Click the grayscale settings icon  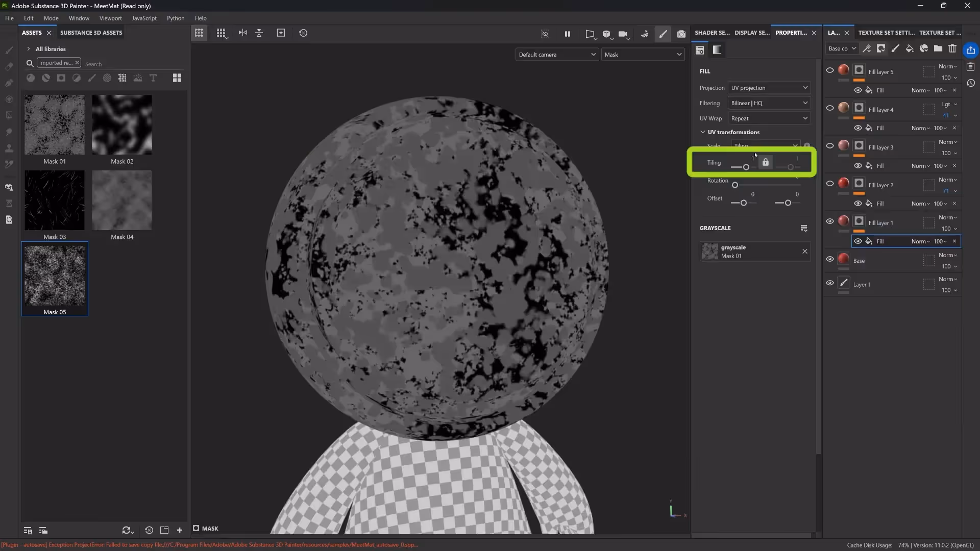(804, 228)
